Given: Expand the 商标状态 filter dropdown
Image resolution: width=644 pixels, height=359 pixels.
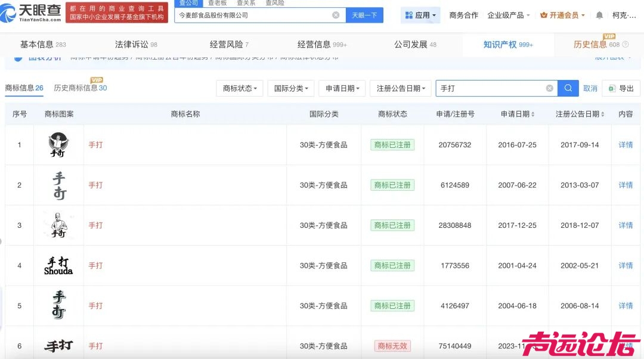Looking at the screenshot, I should pyautogui.click(x=240, y=88).
